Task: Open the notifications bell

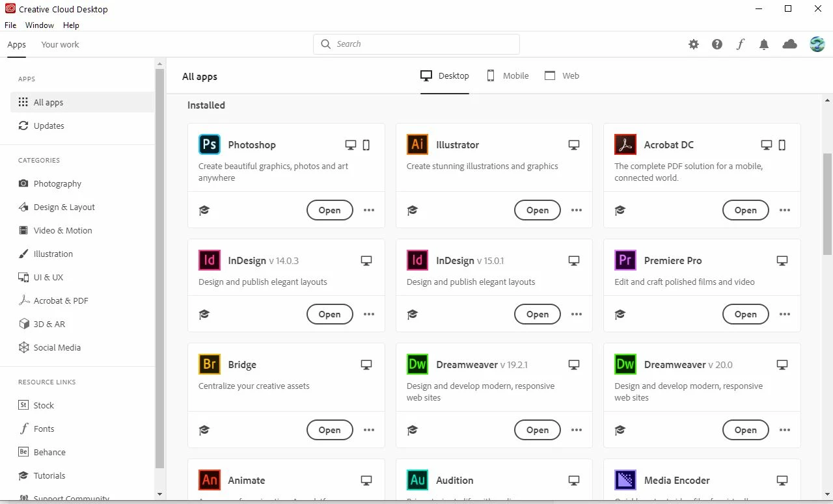Action: point(764,44)
